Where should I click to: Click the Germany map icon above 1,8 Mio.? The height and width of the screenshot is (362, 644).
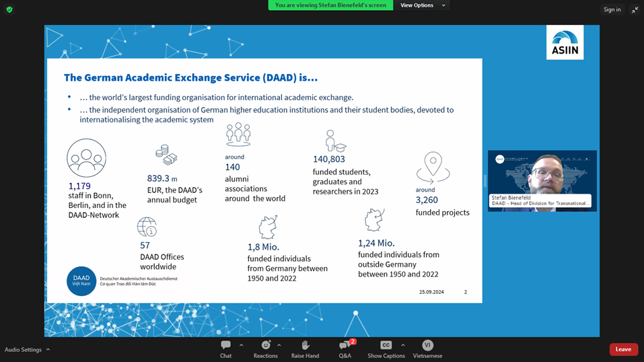(269, 227)
